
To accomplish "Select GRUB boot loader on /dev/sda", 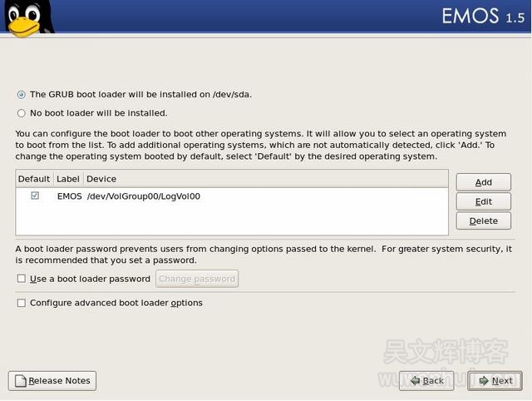I will (22, 95).
